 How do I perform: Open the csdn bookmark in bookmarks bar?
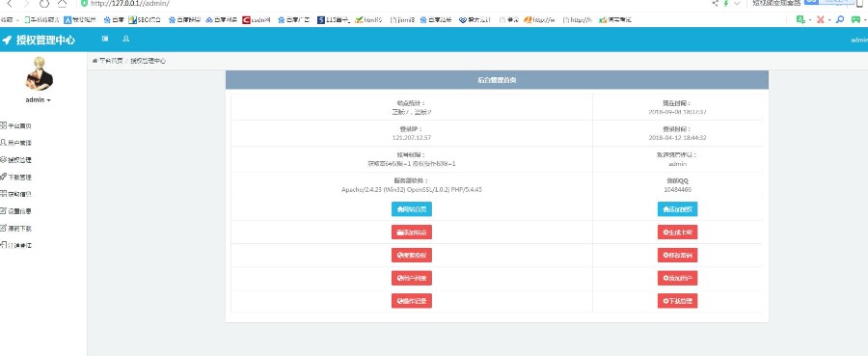point(258,20)
